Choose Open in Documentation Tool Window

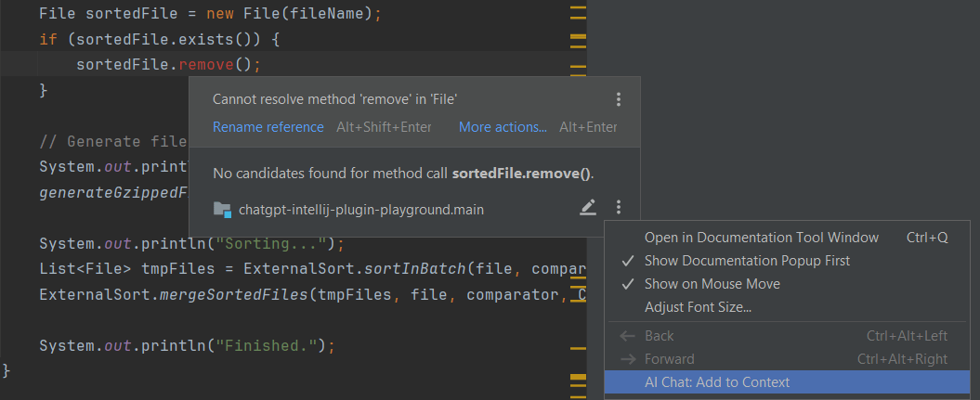tap(787, 238)
